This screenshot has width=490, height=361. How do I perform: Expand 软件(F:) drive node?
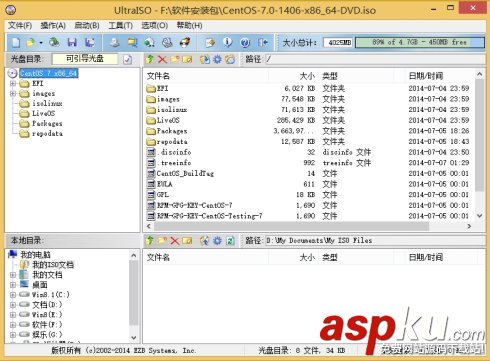coord(13,325)
